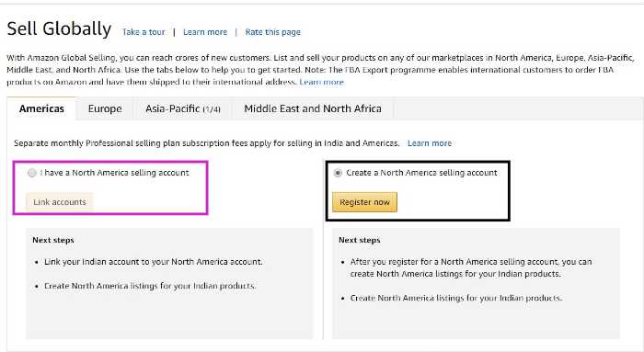Click Learn more after the FBA Export note
This screenshot has width=644, height=352.
point(322,82)
